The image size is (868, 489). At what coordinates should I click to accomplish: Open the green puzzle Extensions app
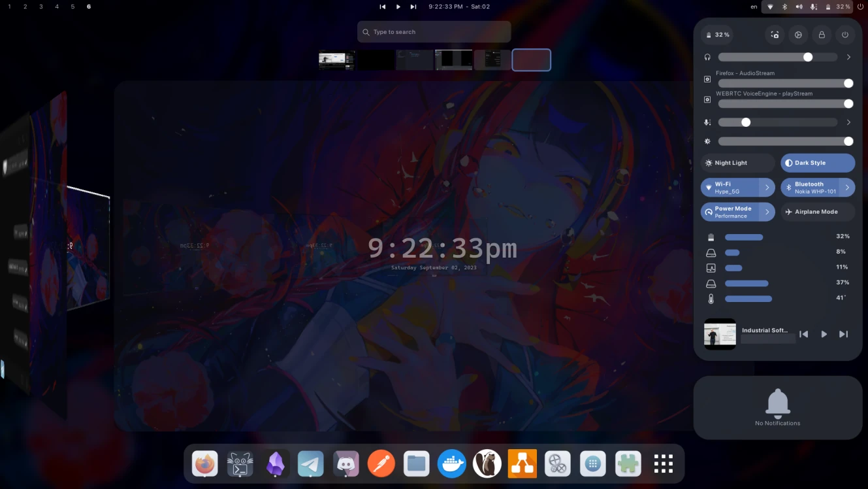628,464
